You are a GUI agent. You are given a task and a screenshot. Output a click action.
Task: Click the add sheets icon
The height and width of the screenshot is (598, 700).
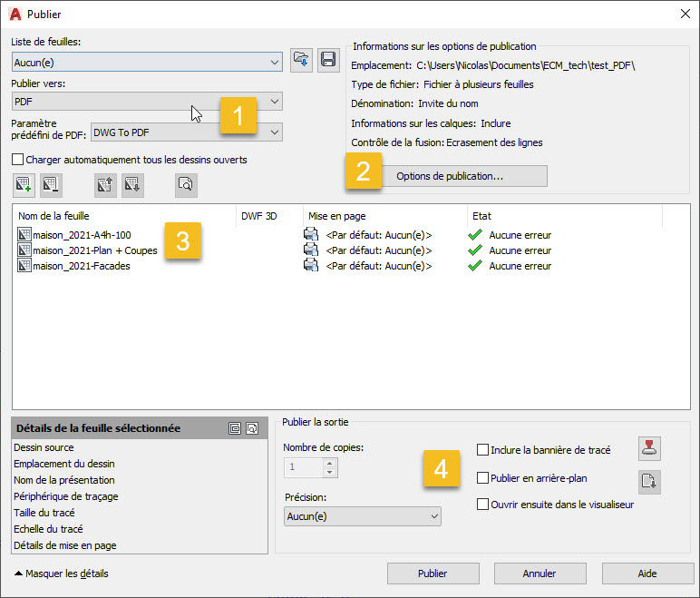click(x=24, y=185)
